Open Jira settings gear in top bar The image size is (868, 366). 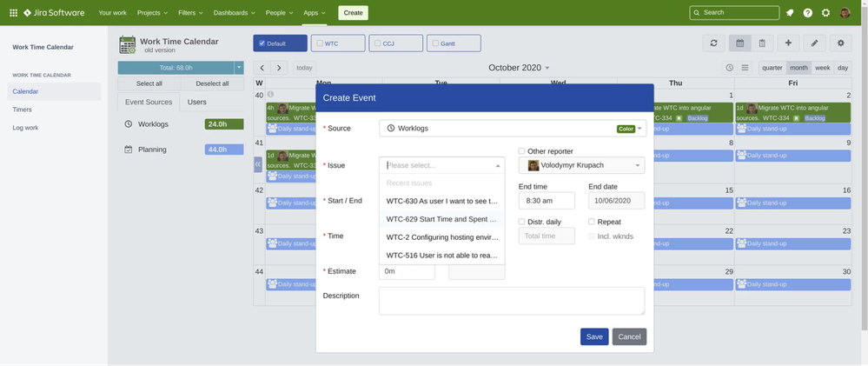825,13
